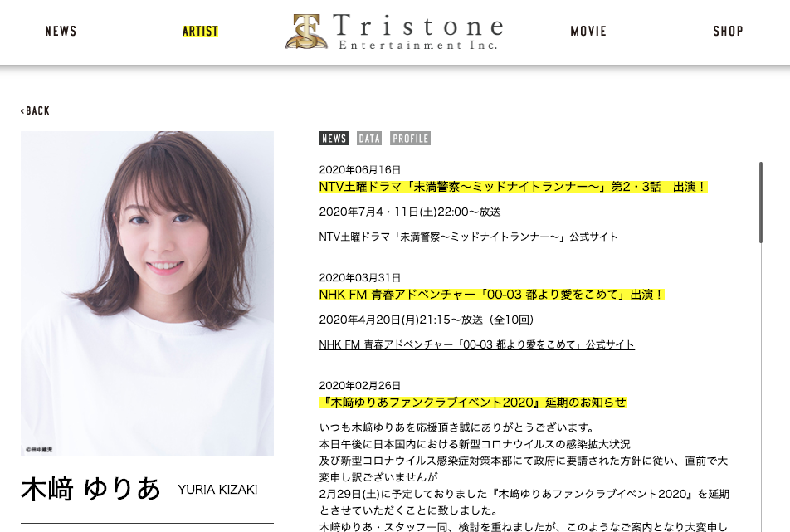Open the NTV土曜ドラマ 公式サイト link
Viewport: 790px width, 532px height.
[x=469, y=237]
